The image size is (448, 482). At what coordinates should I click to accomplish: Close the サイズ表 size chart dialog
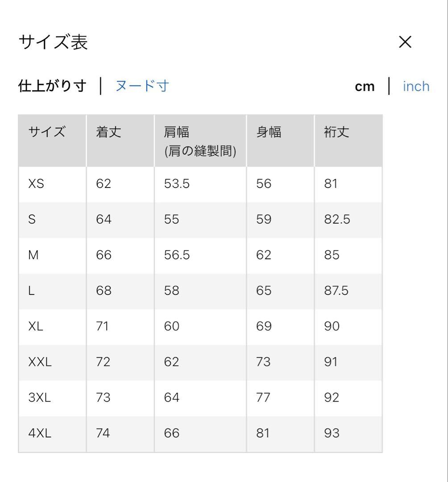click(405, 42)
